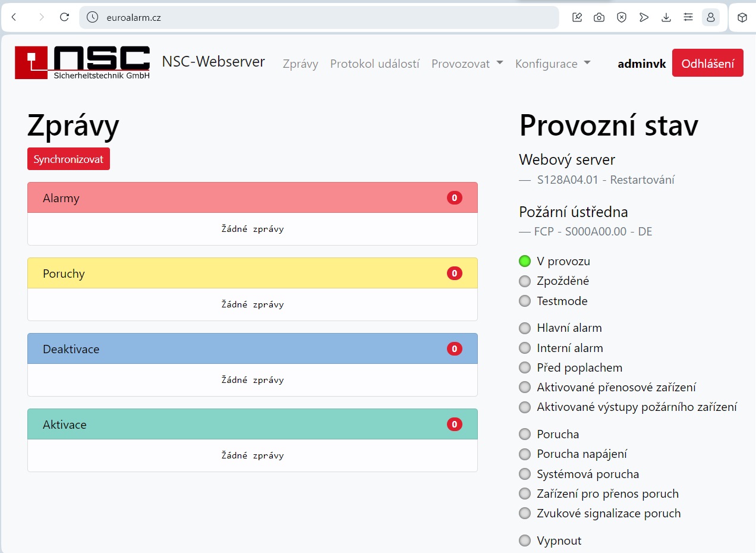Viewport: 756px width, 553px height.
Task: Go to Protokol událostí nav item
Action: pos(375,64)
